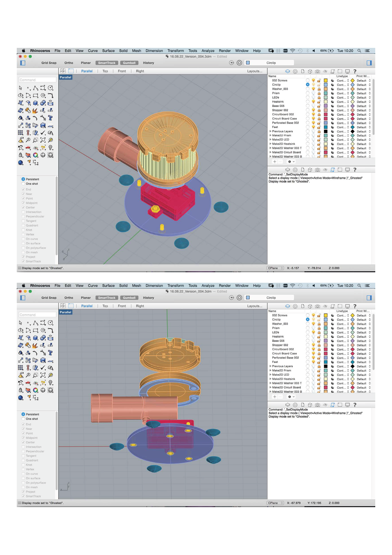
Task: Add new layer with plus button, upper window
Action: [275, 162]
